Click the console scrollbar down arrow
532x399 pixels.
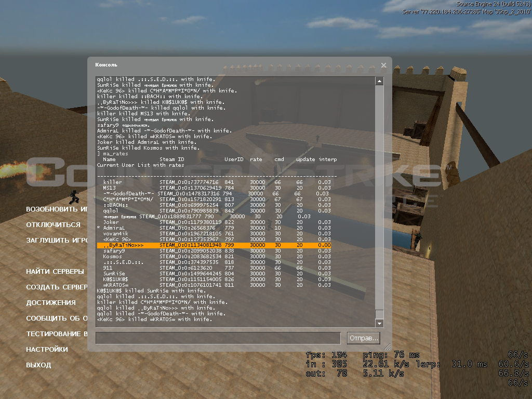tap(379, 323)
